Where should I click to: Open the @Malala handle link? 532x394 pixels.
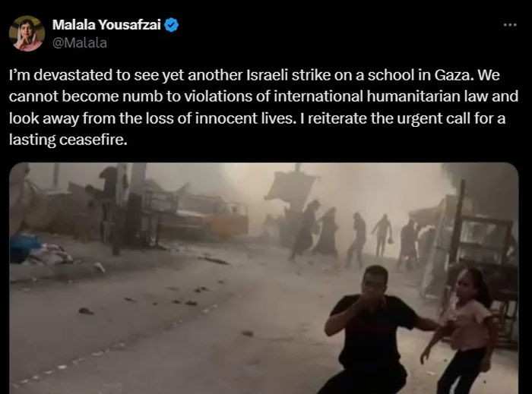(x=80, y=43)
